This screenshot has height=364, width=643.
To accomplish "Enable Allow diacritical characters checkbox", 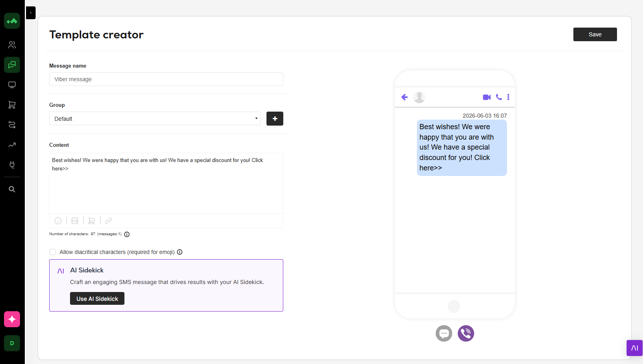I will (x=52, y=252).
